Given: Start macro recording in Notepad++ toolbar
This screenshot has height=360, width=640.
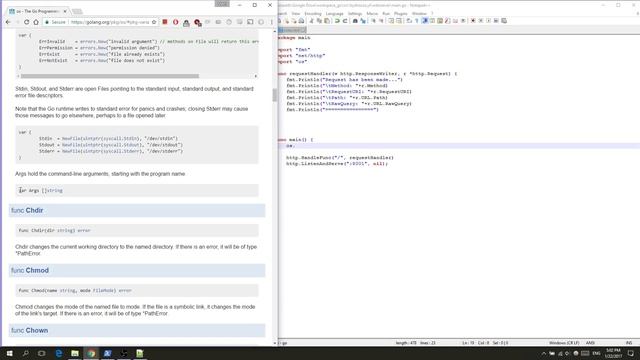Looking at the screenshot, I should click(473, 21).
